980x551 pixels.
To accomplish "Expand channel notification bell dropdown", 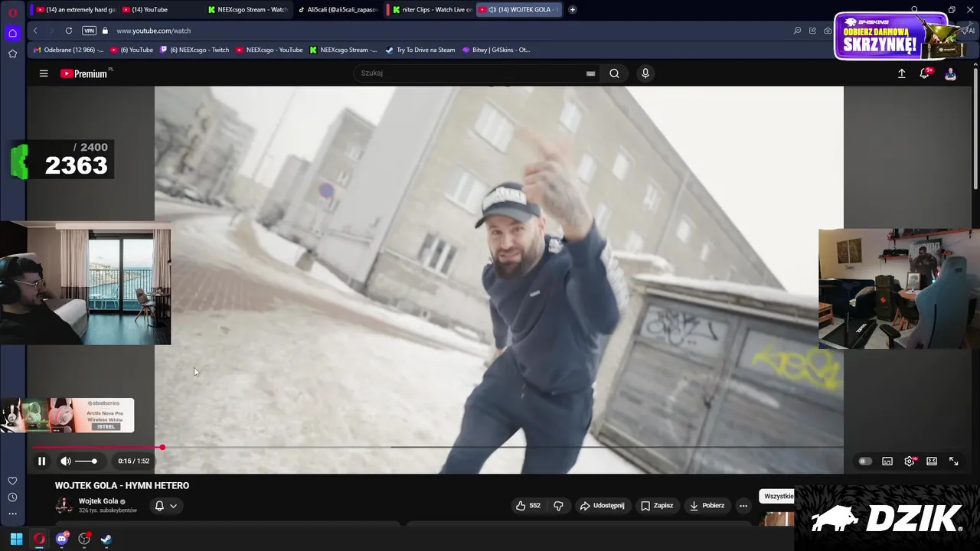I will click(166, 506).
